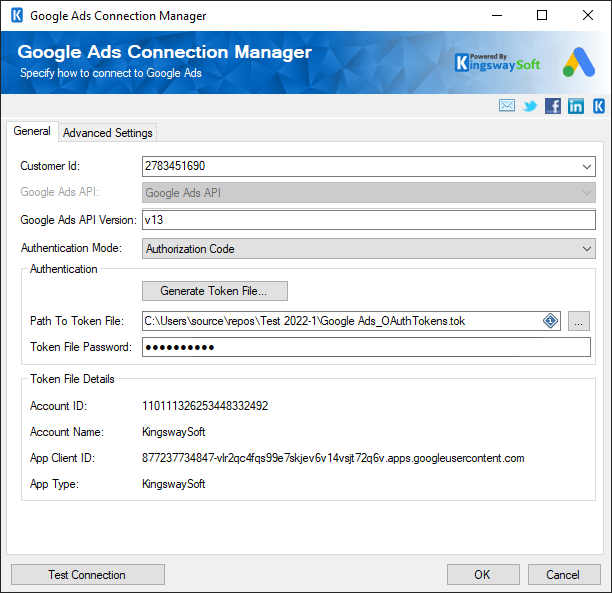The width and height of the screenshot is (612, 593).
Task: Click the KingswaySoft powered-by logo
Action: click(x=498, y=62)
